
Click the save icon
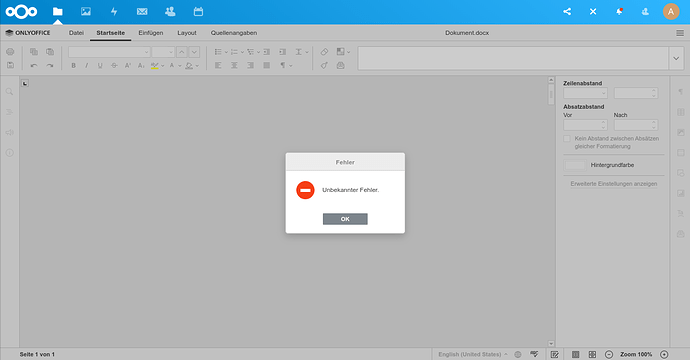(x=10, y=65)
